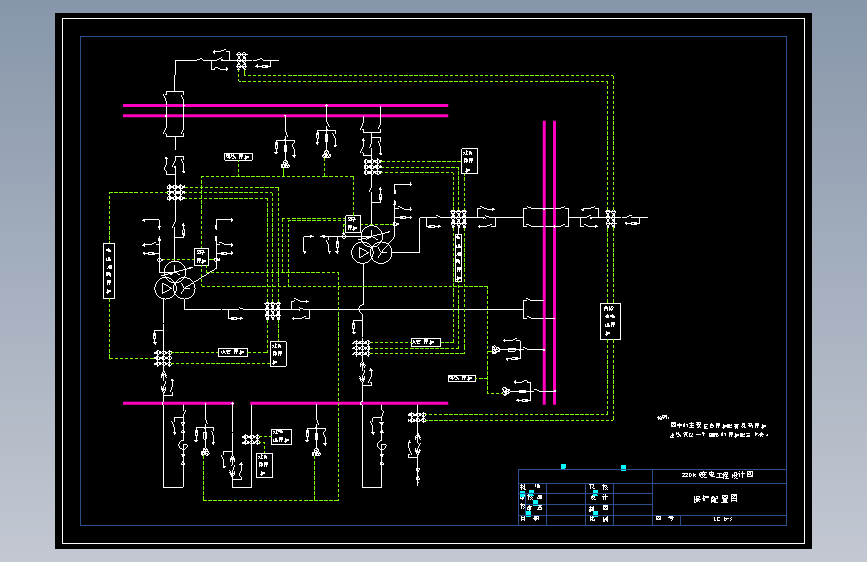Viewport: 867px width, 562px height.
Task: Pick the bottom-right magenta busbar segment
Action: pyautogui.click(x=349, y=403)
